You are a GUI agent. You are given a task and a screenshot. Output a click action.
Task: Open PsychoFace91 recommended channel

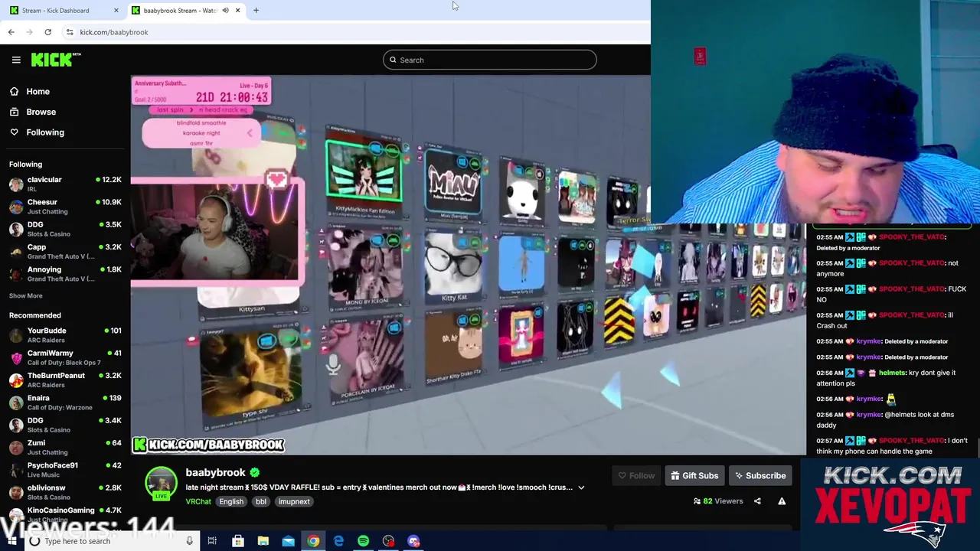coord(65,470)
